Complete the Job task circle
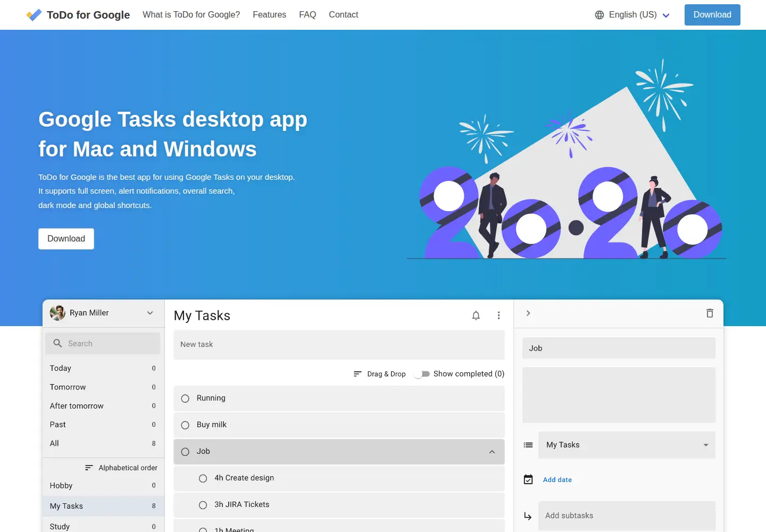The height and width of the screenshot is (532, 766). [x=185, y=452]
